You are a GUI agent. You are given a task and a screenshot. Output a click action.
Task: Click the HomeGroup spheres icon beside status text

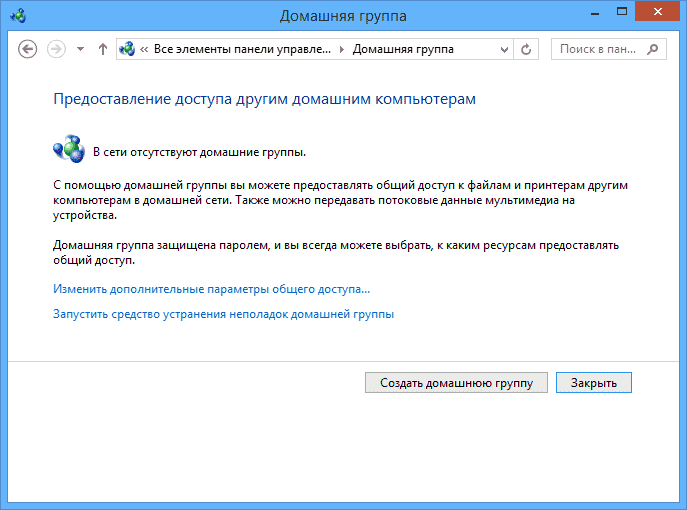pyautogui.click(x=69, y=149)
